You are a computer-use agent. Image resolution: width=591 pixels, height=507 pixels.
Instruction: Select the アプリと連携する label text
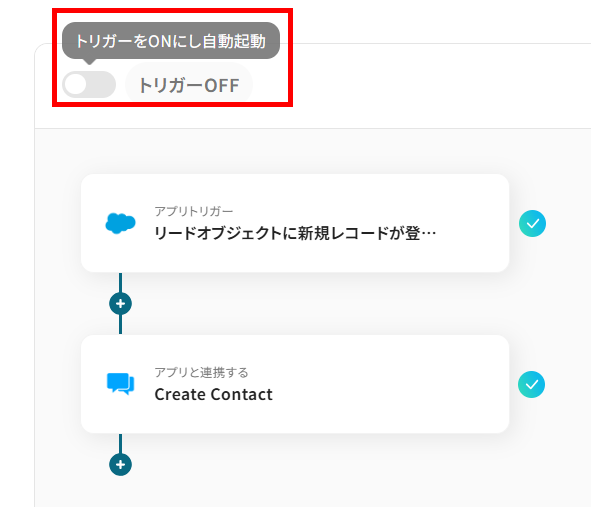[x=202, y=372]
